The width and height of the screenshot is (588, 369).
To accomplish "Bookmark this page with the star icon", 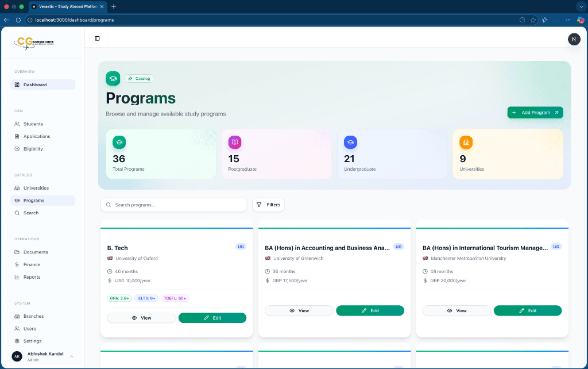I will click(x=533, y=20).
